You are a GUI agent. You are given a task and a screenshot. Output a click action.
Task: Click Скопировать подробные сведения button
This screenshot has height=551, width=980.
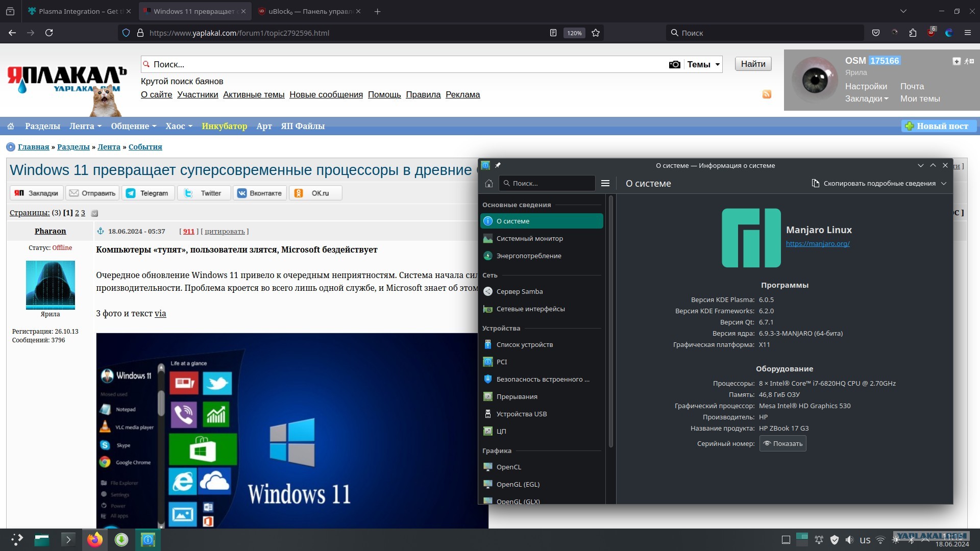pyautogui.click(x=873, y=183)
